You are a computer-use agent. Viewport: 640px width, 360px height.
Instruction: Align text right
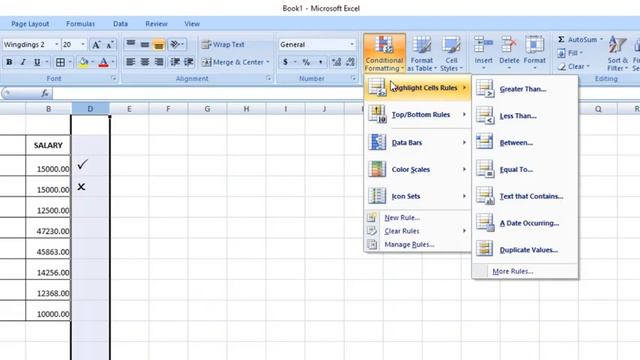coord(159,62)
